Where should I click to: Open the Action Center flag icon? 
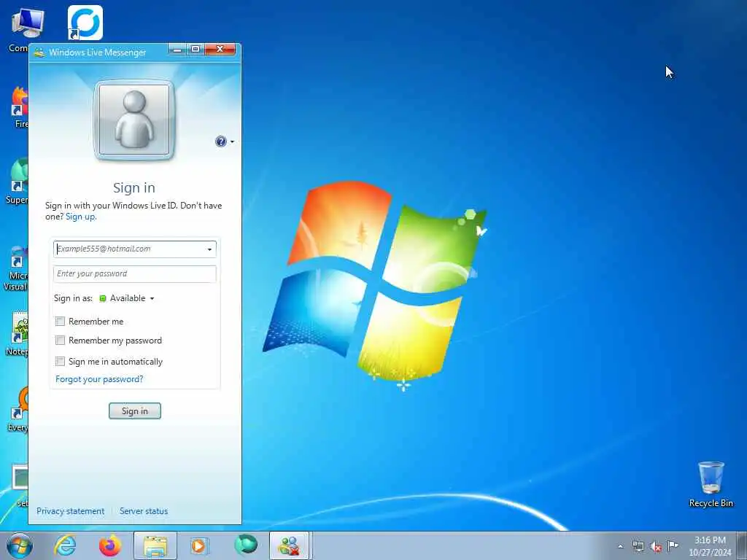[x=673, y=545]
